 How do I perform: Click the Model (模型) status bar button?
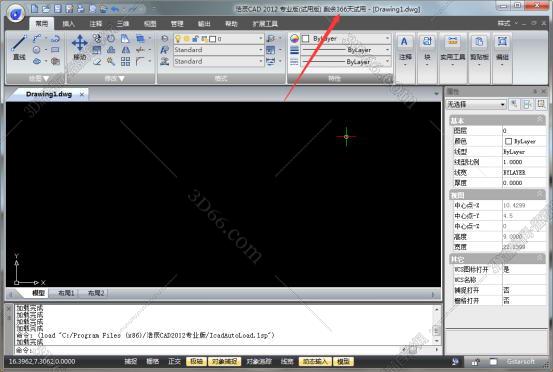(x=343, y=361)
